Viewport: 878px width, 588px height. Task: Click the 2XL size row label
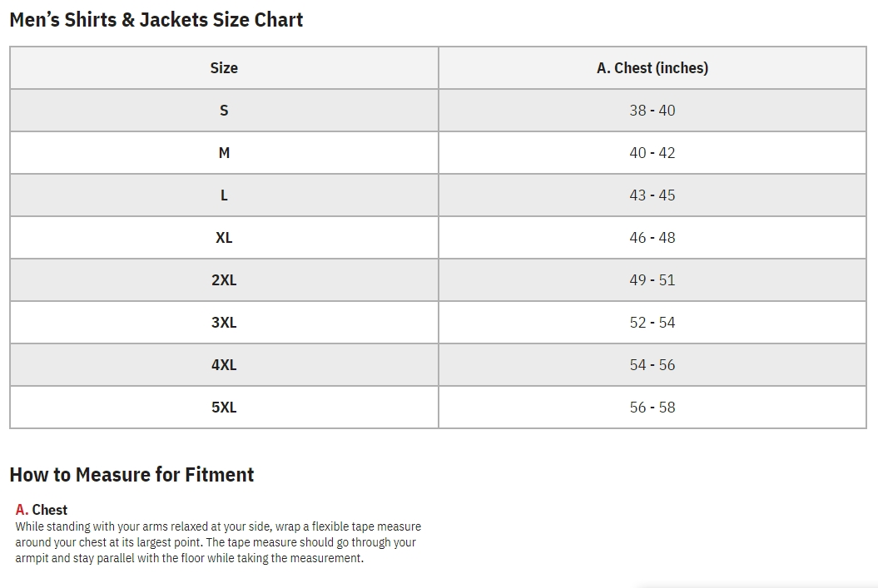coord(224,280)
